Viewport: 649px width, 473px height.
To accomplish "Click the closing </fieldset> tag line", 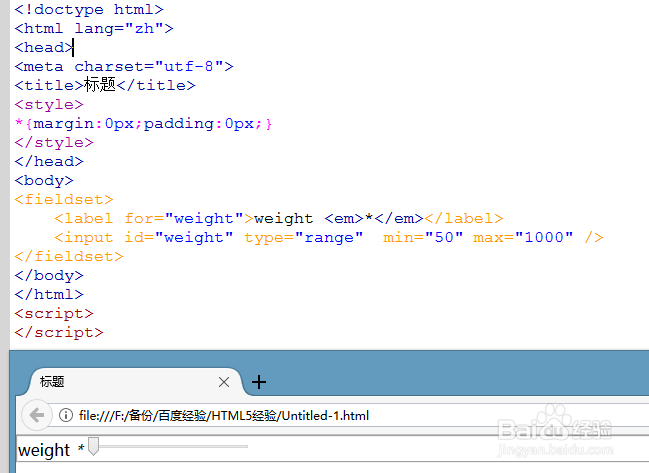I will coord(69,257).
